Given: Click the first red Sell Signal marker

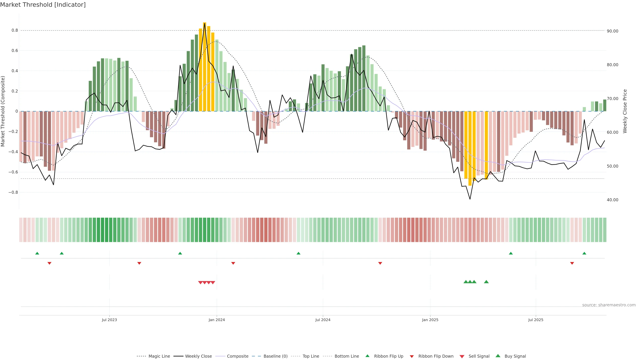Looking at the screenshot, I should pos(200,283).
